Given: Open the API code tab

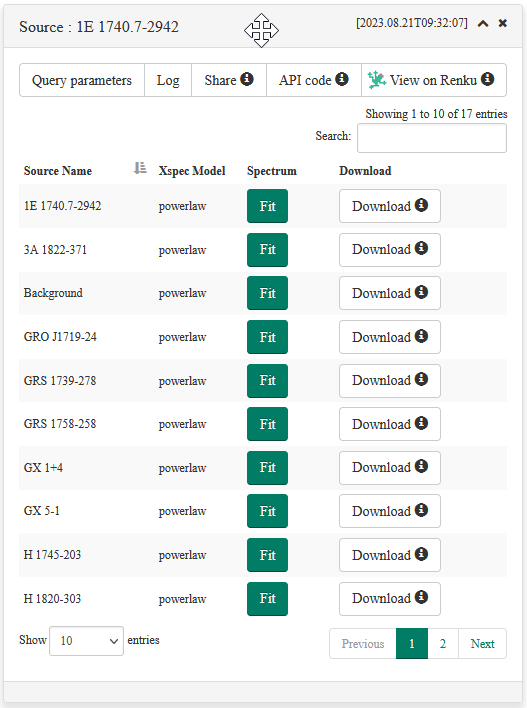Looking at the screenshot, I should 314,80.
